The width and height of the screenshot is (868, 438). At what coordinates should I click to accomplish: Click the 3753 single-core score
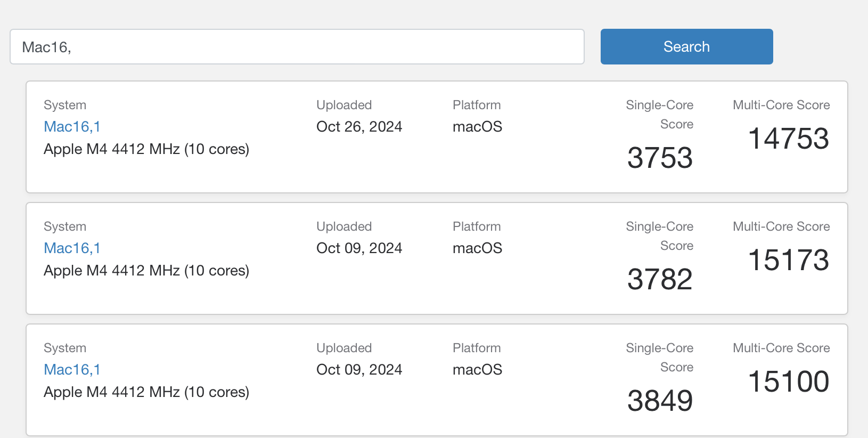click(x=660, y=158)
